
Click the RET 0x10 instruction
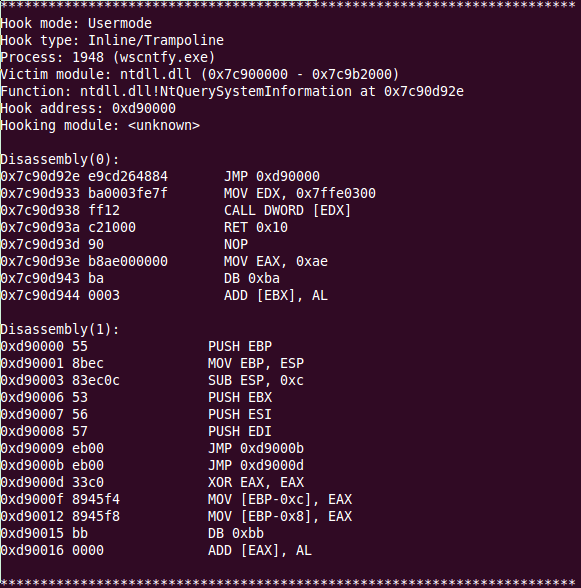pyautogui.click(x=256, y=227)
